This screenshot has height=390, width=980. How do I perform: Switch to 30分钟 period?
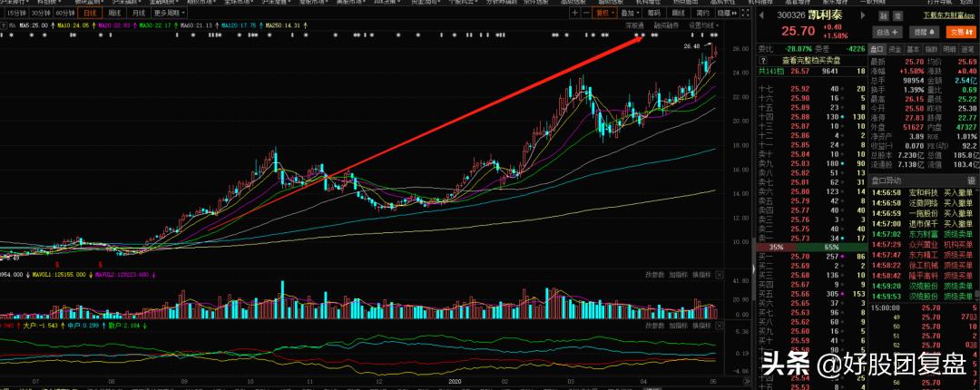[x=40, y=13]
